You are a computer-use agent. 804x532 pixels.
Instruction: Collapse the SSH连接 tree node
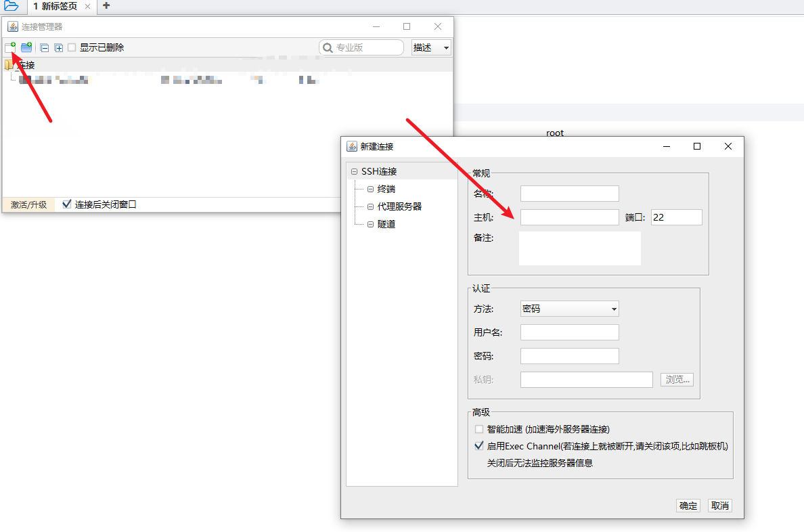[355, 172]
